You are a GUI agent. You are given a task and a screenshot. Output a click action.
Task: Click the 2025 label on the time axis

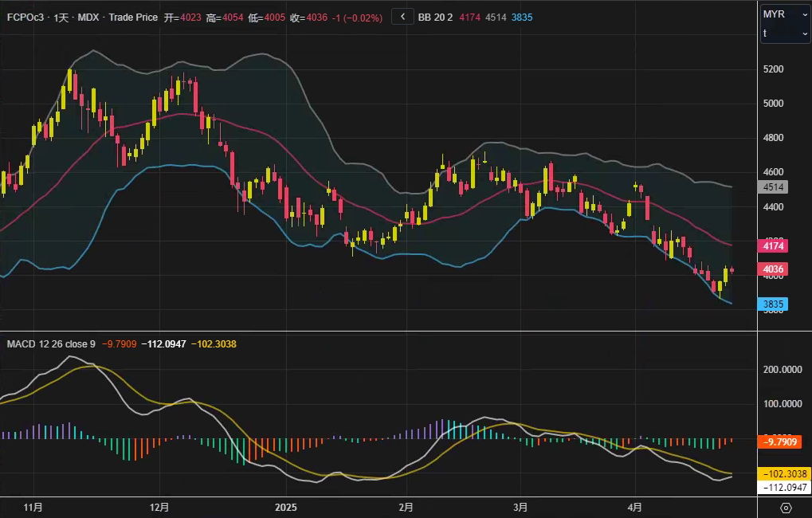[x=285, y=507]
